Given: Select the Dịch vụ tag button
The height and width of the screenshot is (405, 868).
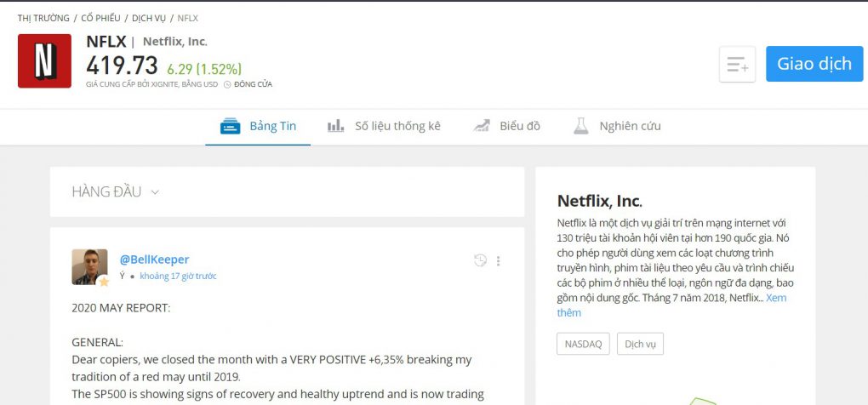Looking at the screenshot, I should pyautogui.click(x=641, y=344).
